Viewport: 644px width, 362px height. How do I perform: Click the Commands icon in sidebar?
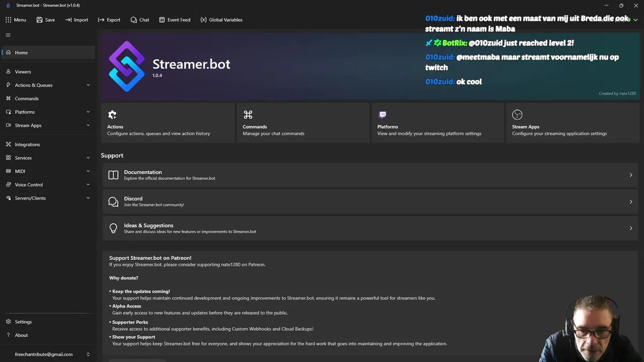pyautogui.click(x=9, y=99)
